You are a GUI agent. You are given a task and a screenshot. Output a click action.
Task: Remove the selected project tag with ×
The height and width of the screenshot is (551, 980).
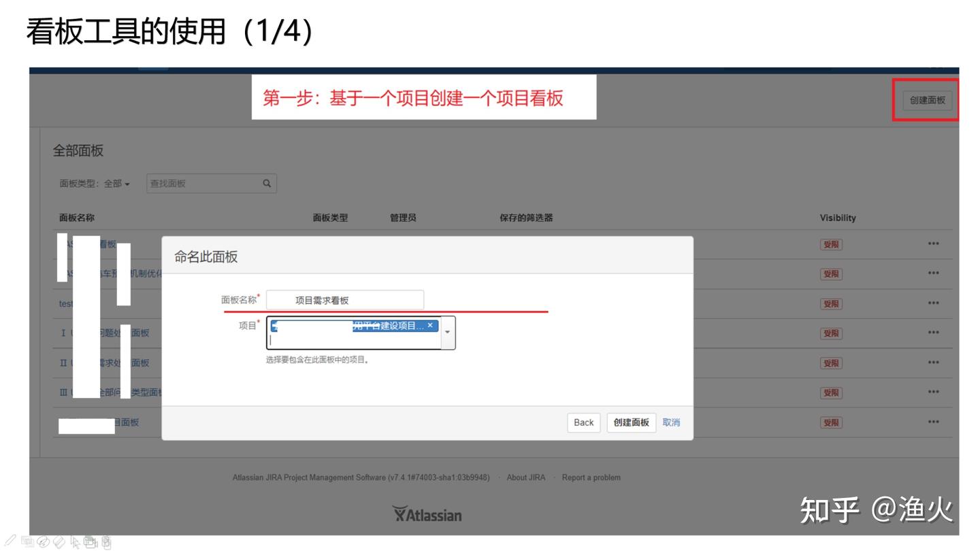pyautogui.click(x=430, y=326)
